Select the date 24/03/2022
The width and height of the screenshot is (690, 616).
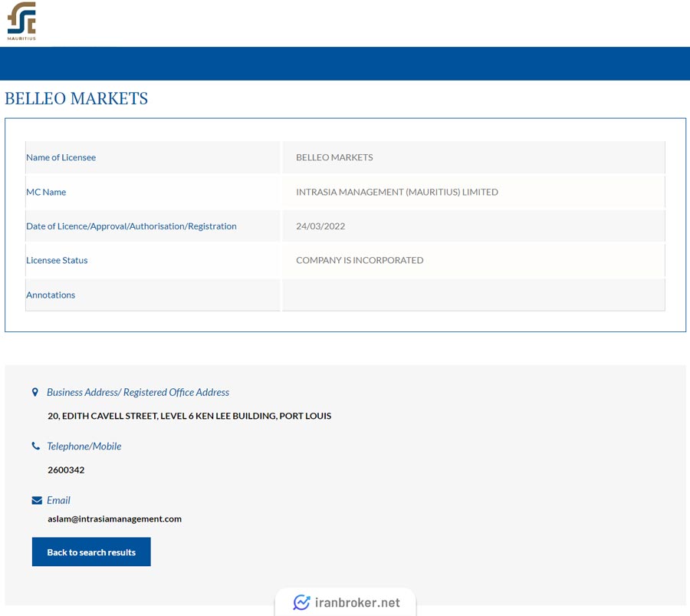pos(320,226)
